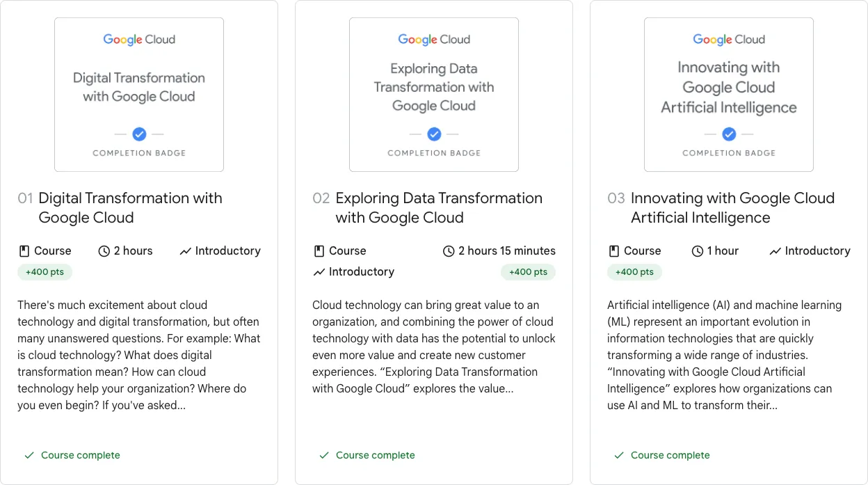
Task: Click the clock icon next to 1 hour
Action: coord(698,251)
